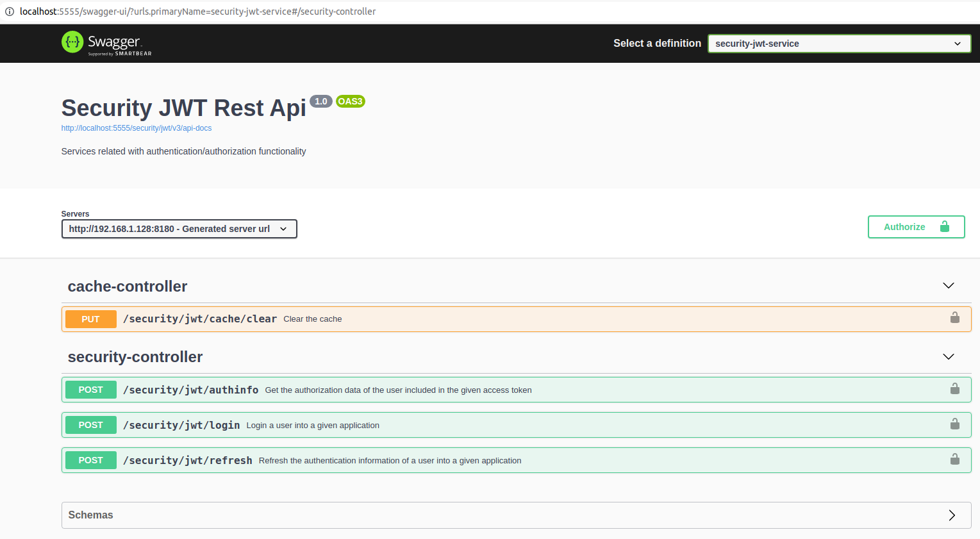Click the Authorize button
The height and width of the screenshot is (539, 980).
915,227
